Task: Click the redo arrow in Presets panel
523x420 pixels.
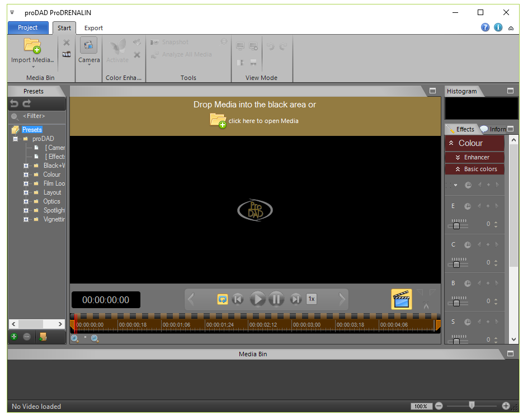Action: [27, 103]
